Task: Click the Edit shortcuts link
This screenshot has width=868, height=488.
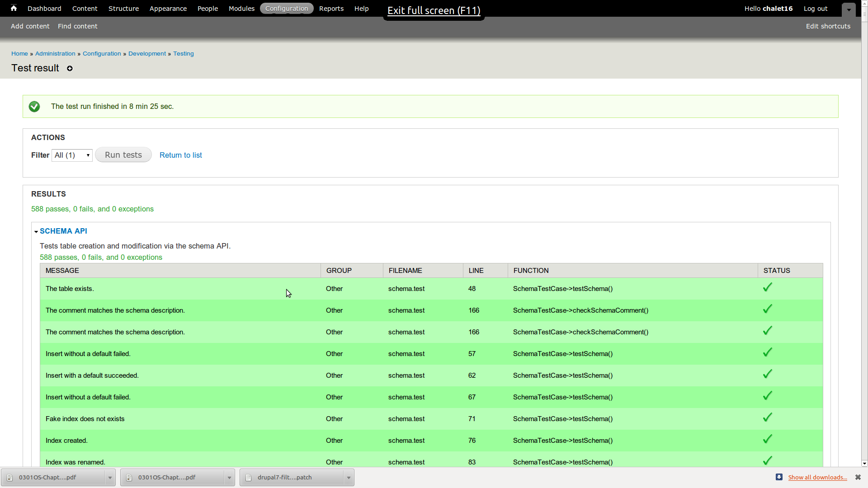Action: (x=828, y=26)
